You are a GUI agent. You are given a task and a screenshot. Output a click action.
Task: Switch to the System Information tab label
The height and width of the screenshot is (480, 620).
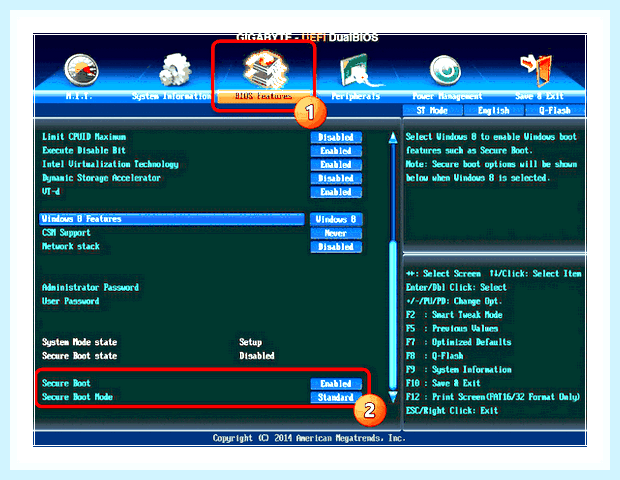coord(171,96)
